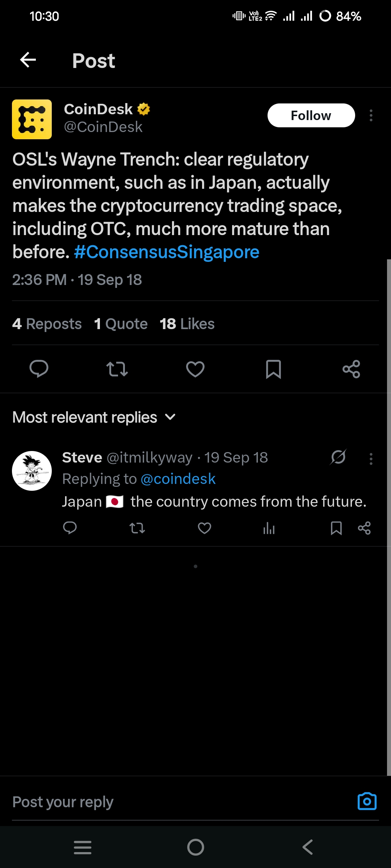The height and width of the screenshot is (868, 391).
Task: Open the #ConsensusSingapore hashtag
Action: point(167,252)
